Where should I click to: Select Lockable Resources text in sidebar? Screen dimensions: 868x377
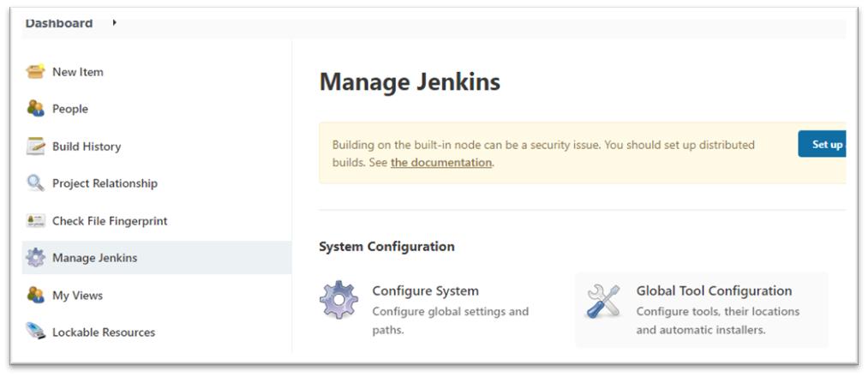tap(104, 332)
